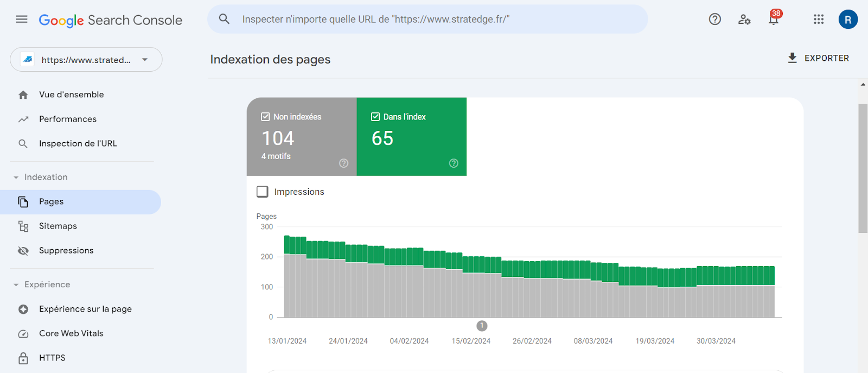
Task: Click the 300 y-axis label
Action: (x=267, y=227)
